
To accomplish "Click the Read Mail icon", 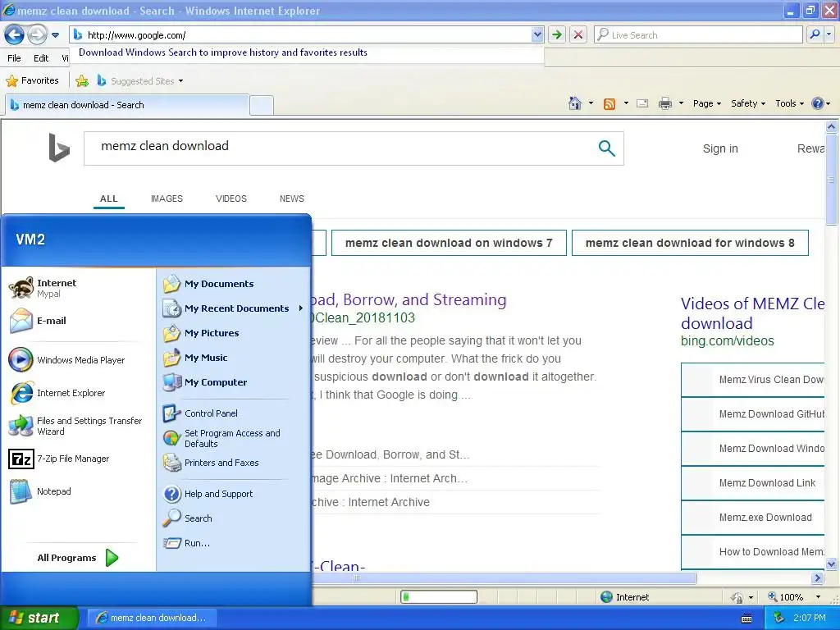I will pyautogui.click(x=642, y=103).
